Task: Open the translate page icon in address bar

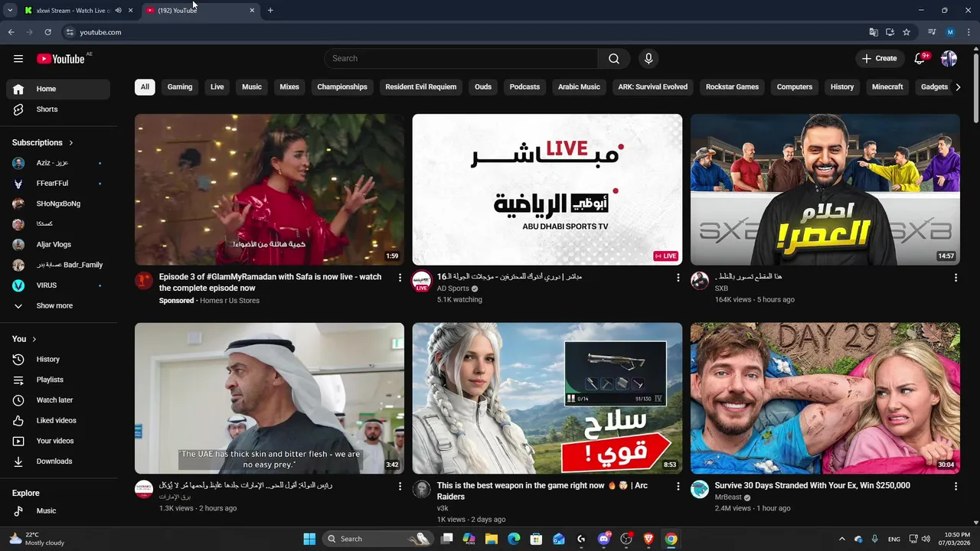Action: tap(874, 32)
